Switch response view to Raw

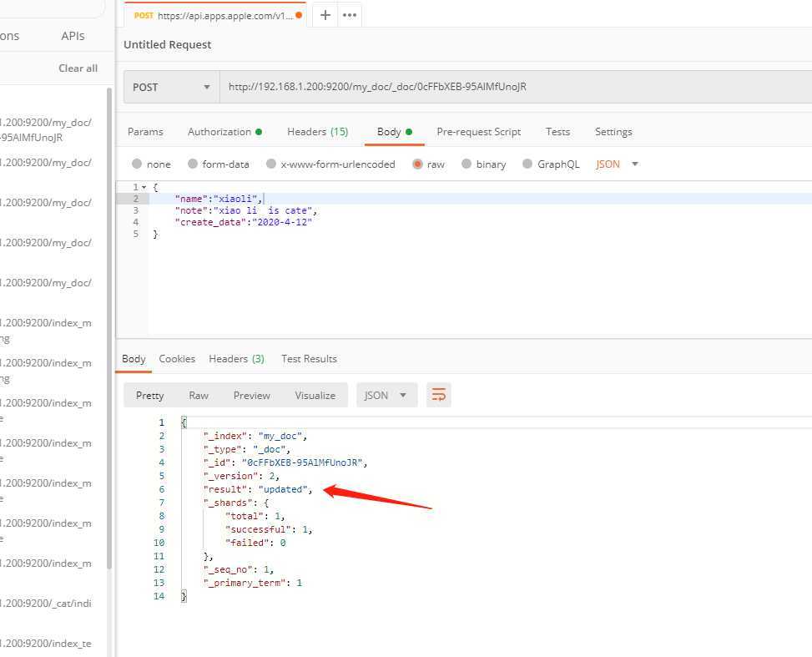click(x=199, y=396)
